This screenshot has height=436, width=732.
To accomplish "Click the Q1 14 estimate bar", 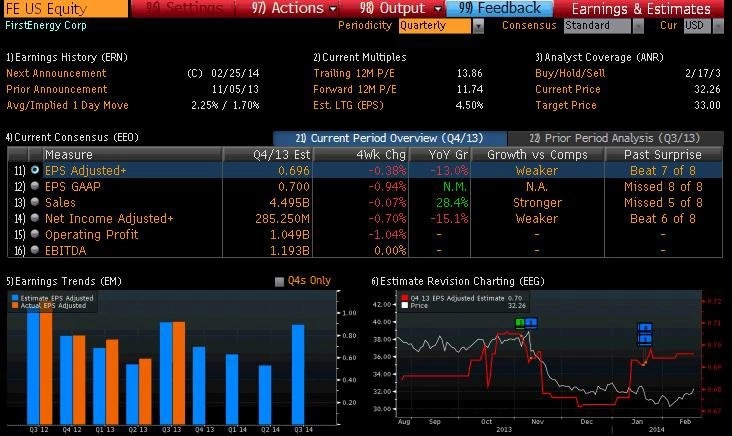I will [232, 389].
